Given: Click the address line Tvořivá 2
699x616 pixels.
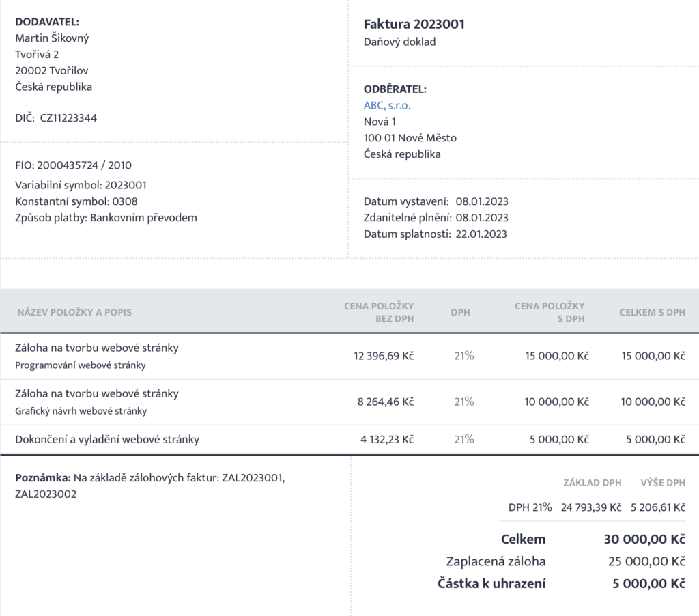Looking at the screenshot, I should pos(37,55).
